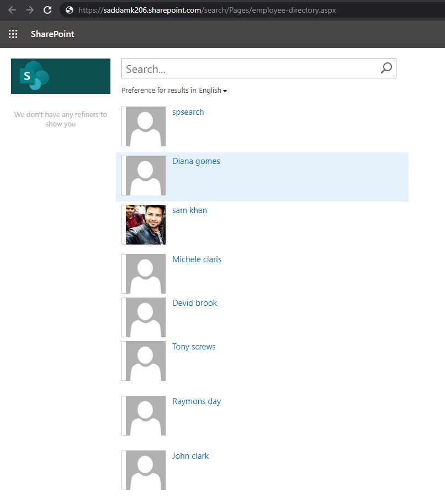Open the SharePoint app launcher waffle icon

(x=13, y=34)
